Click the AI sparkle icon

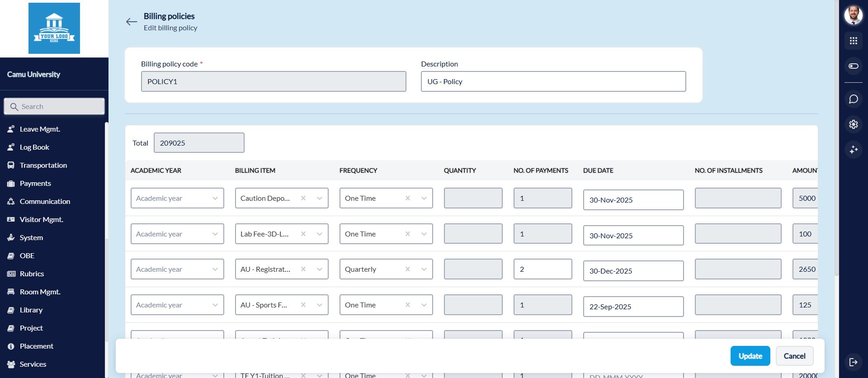[x=853, y=150]
